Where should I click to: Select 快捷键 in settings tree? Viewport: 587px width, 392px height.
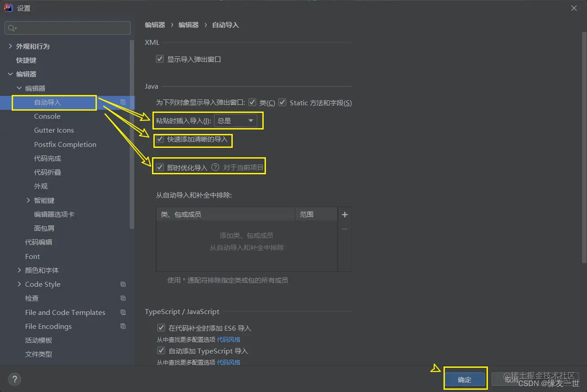(x=26, y=60)
